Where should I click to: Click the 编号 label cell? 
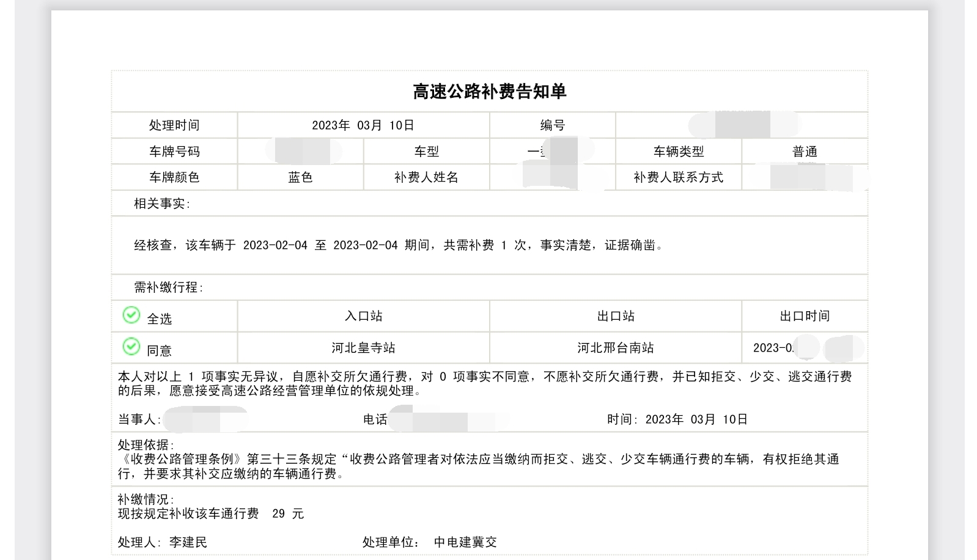552,125
